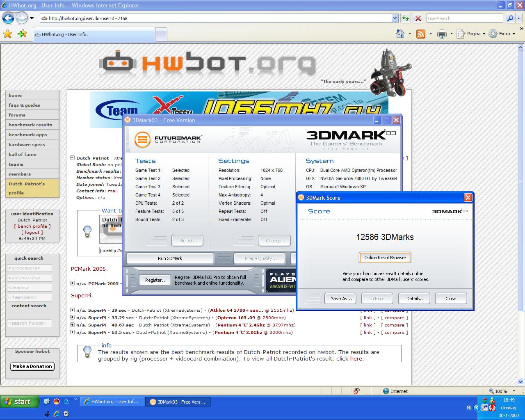Click the search hwbot content field
The image size is (525, 420).
coord(30,323)
